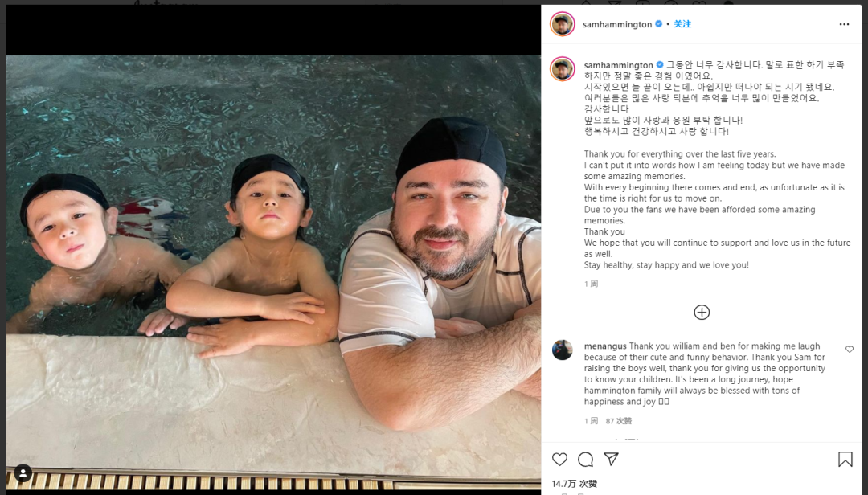Save the post with the bookmark icon
Viewport: 868px width, 495px height.
(x=845, y=459)
